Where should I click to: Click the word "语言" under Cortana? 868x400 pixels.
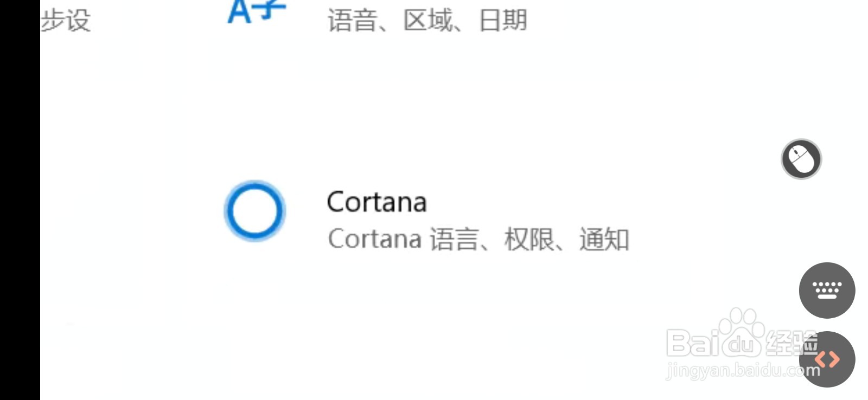454,239
